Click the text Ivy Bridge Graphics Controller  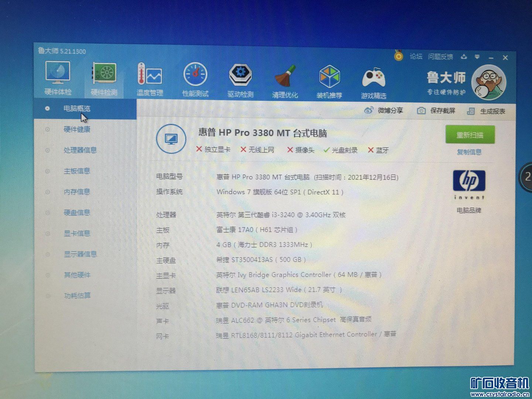pos(284,274)
